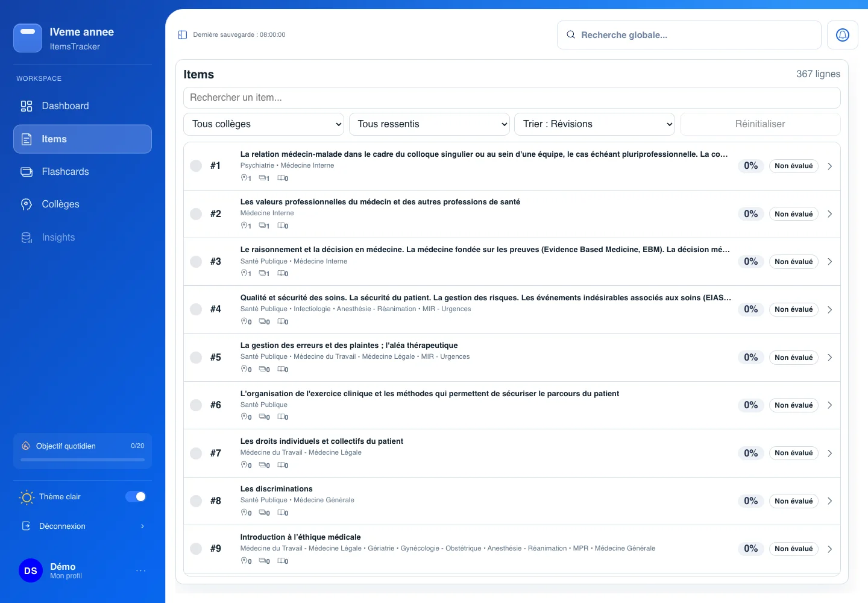Click the sun icon beside Thème clair
Image resolution: width=868 pixels, height=603 pixels.
coord(27,497)
